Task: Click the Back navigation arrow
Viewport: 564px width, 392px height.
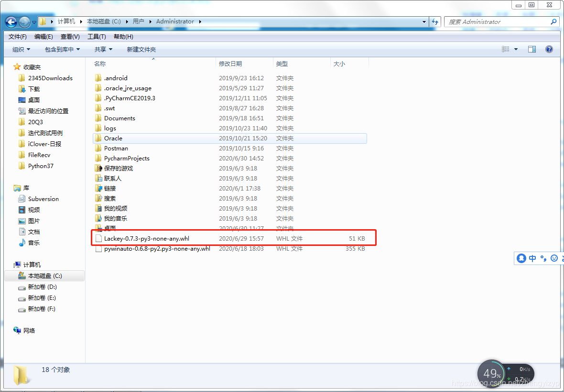Action: click(x=11, y=21)
